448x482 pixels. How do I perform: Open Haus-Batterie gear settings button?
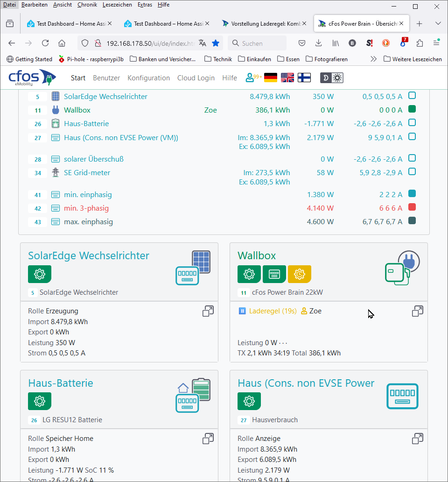point(40,401)
